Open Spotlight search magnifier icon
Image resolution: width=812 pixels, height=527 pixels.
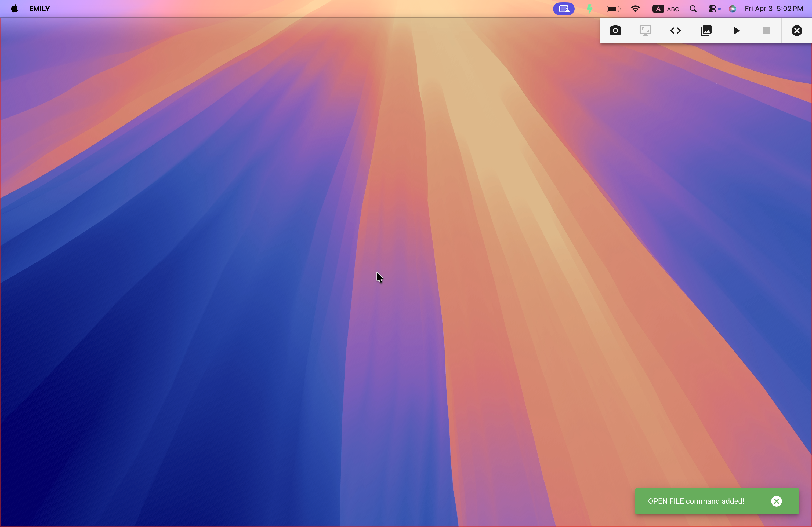click(693, 9)
